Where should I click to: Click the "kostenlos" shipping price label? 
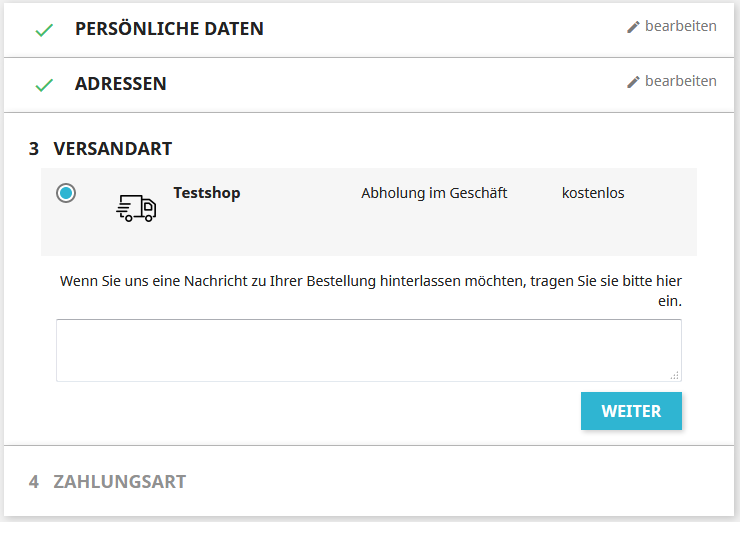593,193
